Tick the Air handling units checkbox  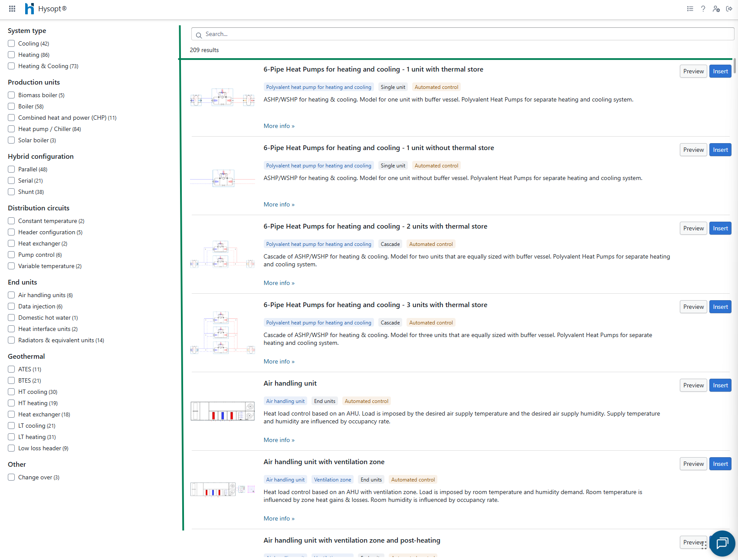[x=11, y=295]
